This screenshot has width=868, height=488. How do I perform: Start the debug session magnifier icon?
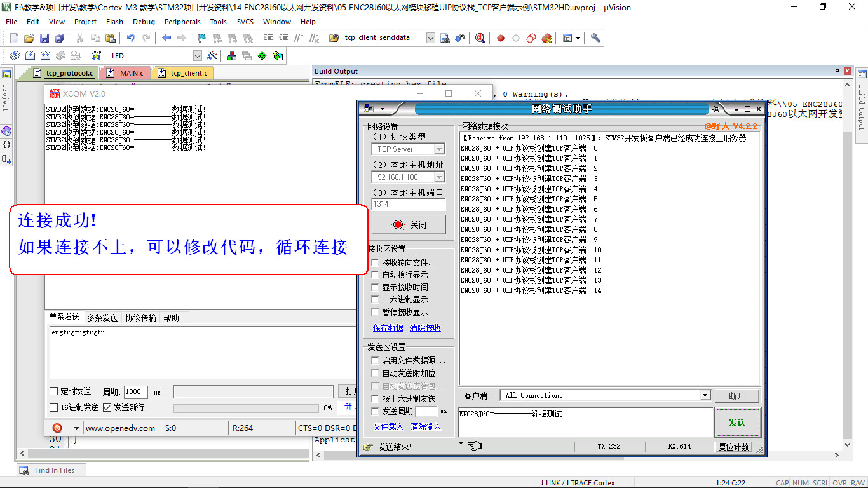(480, 38)
